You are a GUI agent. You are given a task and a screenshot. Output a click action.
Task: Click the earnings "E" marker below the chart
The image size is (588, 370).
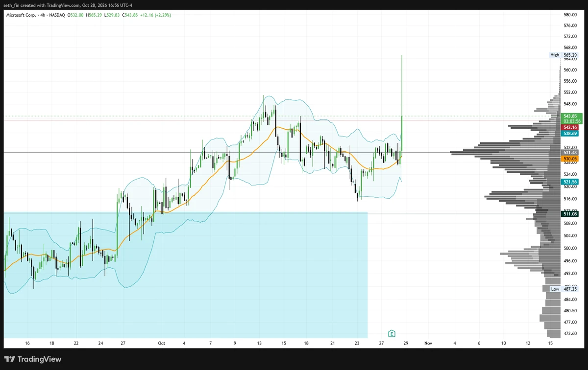click(x=392, y=333)
